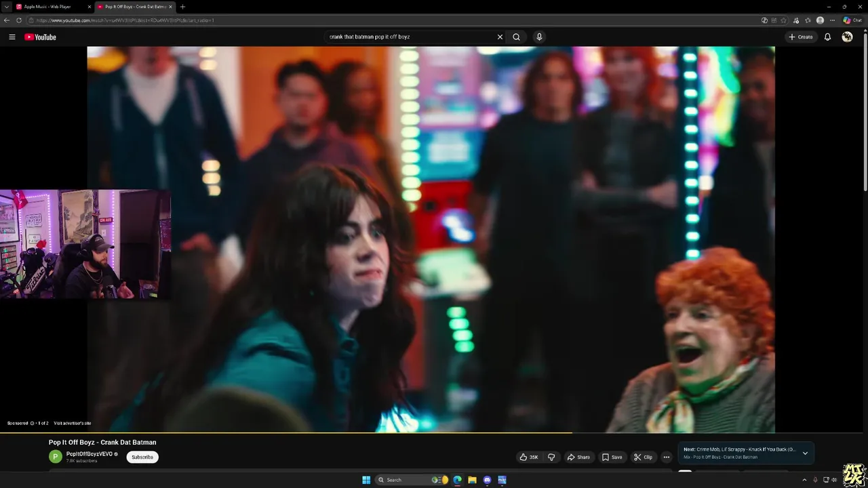This screenshot has height=488, width=868.
Task: Switch to Apple Music Web Player tab
Action: coord(52,7)
